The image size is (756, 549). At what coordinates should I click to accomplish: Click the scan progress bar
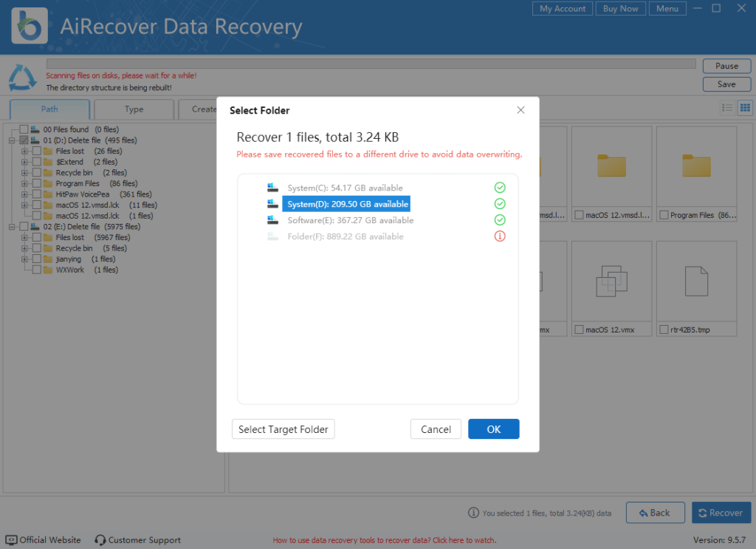tap(371, 64)
